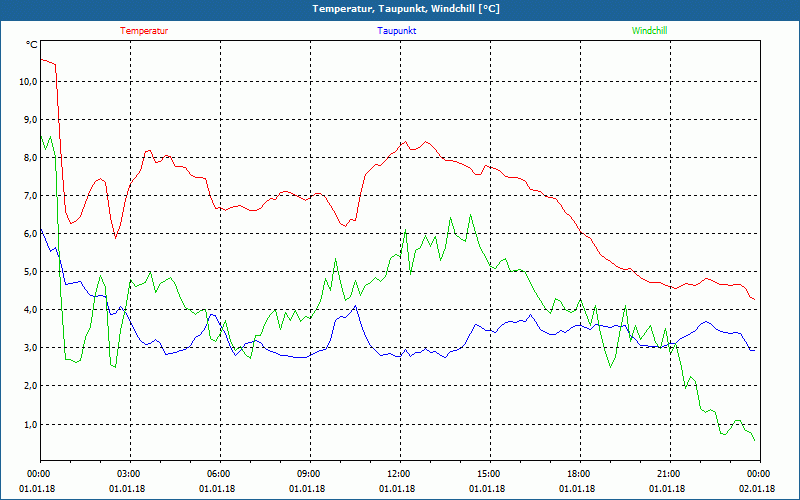800x500 pixels.
Task: Click the 15:00 time axis label
Action: click(489, 474)
